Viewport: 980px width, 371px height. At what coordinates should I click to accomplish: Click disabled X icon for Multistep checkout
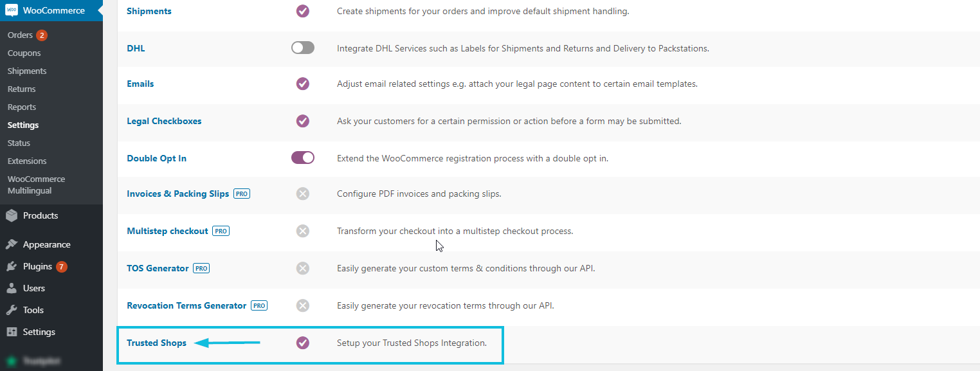pyautogui.click(x=303, y=231)
